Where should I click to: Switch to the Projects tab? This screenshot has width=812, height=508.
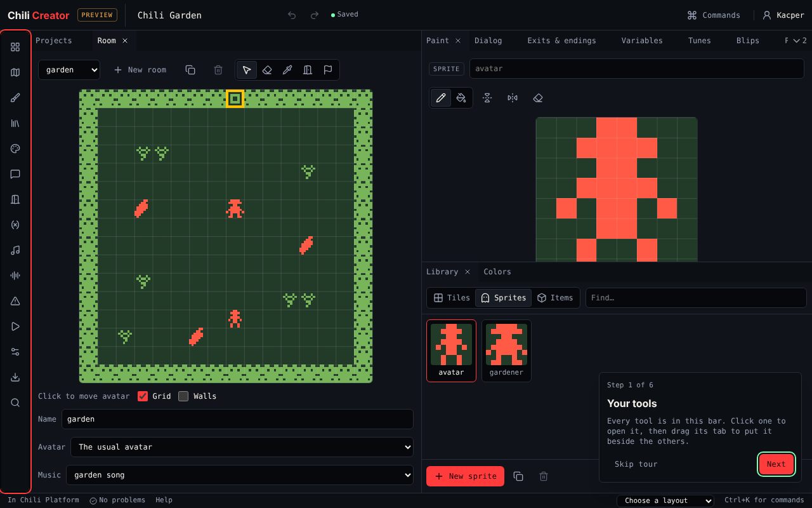54,41
